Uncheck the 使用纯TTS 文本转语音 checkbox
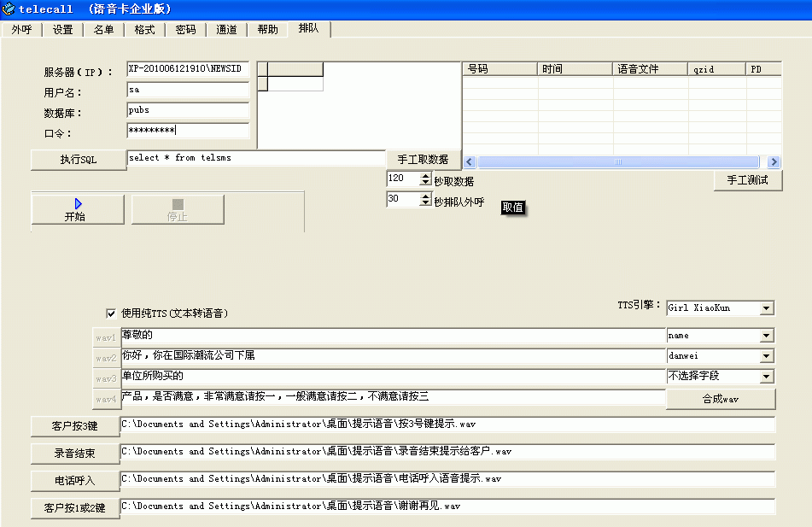This screenshot has height=527, width=812. click(110, 313)
